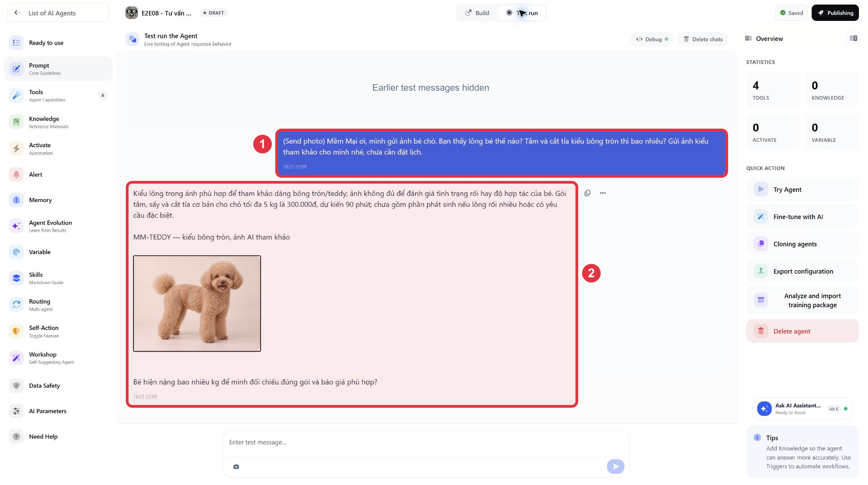Click the back arrow beside List of AI Agents
Viewport: 868px width, 485px height.
[x=17, y=13]
